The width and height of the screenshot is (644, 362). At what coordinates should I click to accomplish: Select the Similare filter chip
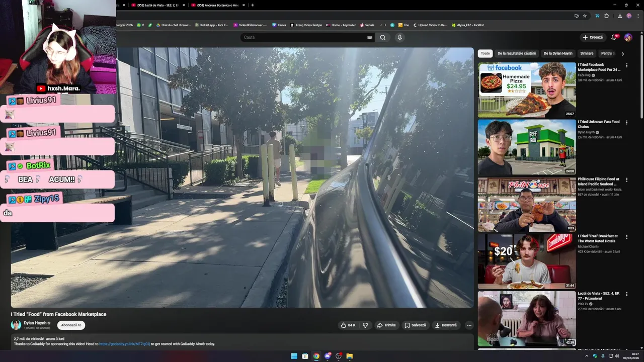point(587,53)
